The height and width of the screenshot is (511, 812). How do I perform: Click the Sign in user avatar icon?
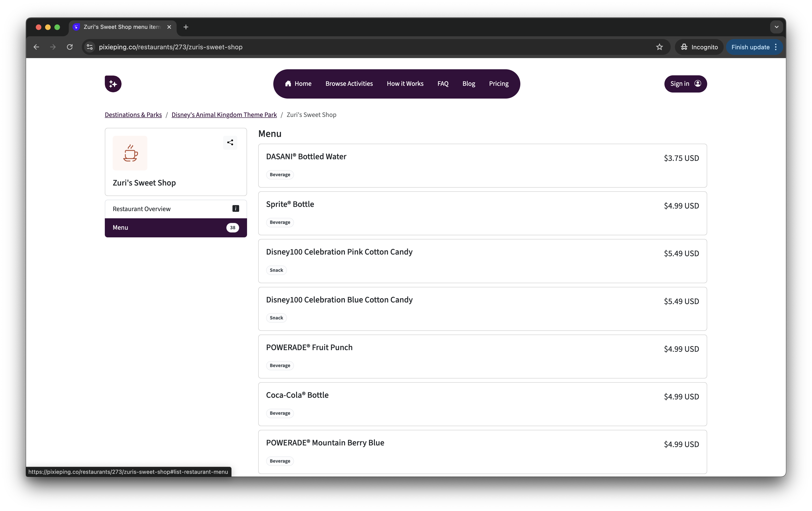point(698,84)
